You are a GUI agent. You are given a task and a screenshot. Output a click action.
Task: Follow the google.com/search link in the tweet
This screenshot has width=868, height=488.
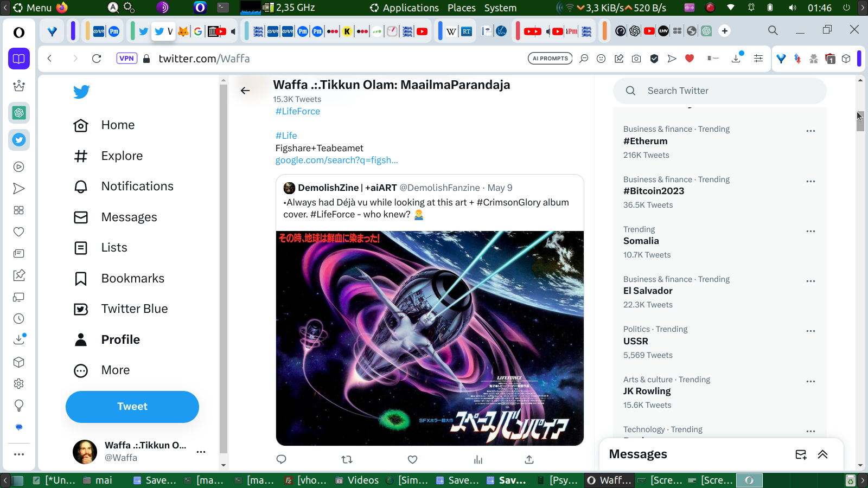tap(337, 160)
